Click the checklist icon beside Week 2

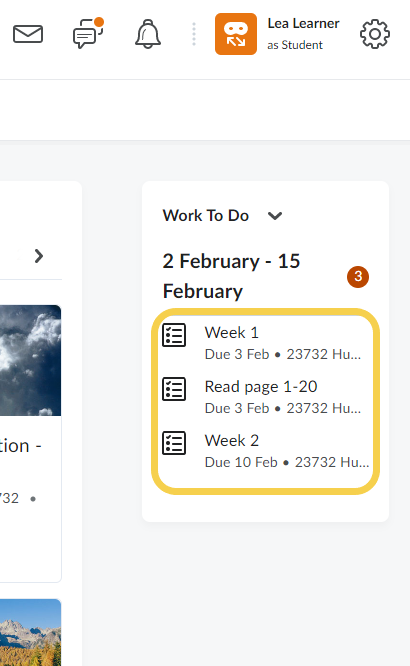[174, 443]
